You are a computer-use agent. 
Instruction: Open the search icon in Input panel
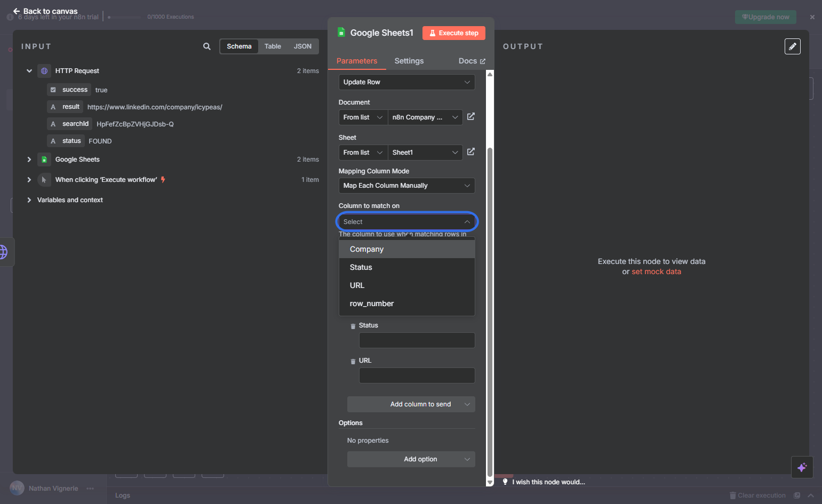pos(207,46)
